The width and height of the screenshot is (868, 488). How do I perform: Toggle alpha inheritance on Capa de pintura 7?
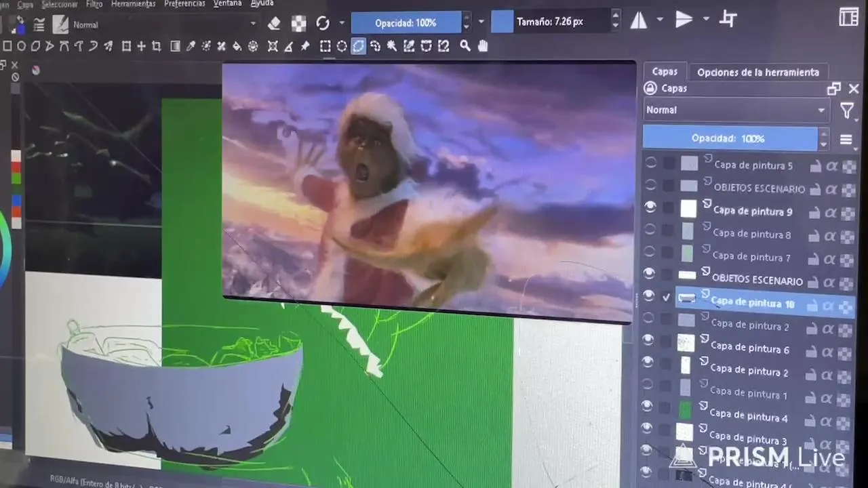coord(830,259)
